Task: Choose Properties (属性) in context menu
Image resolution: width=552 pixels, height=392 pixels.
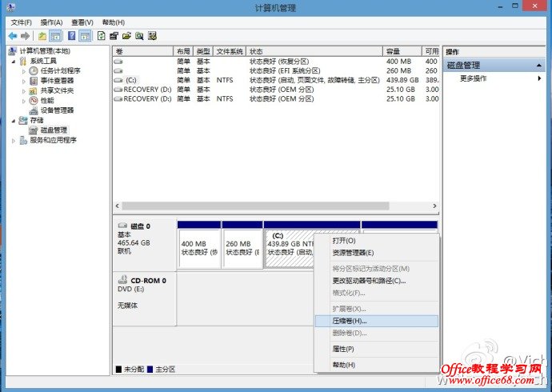Action: 343,349
